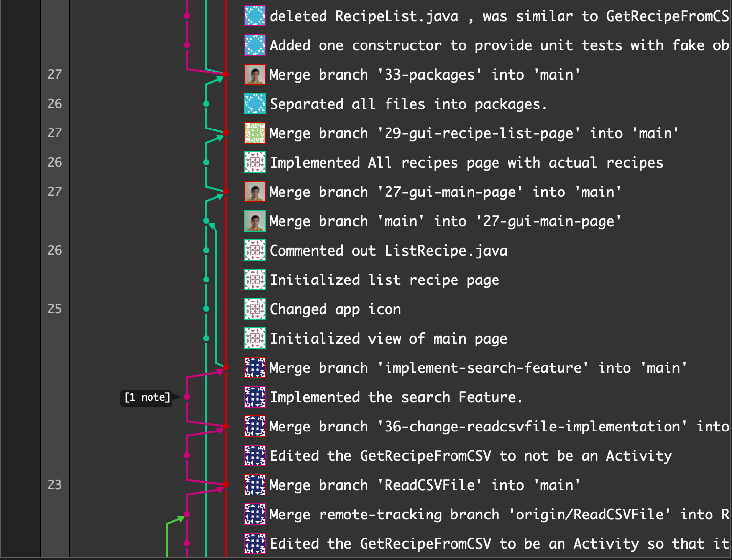
Task: Click author photo for '33-packages' merge commit
Action: tap(255, 74)
